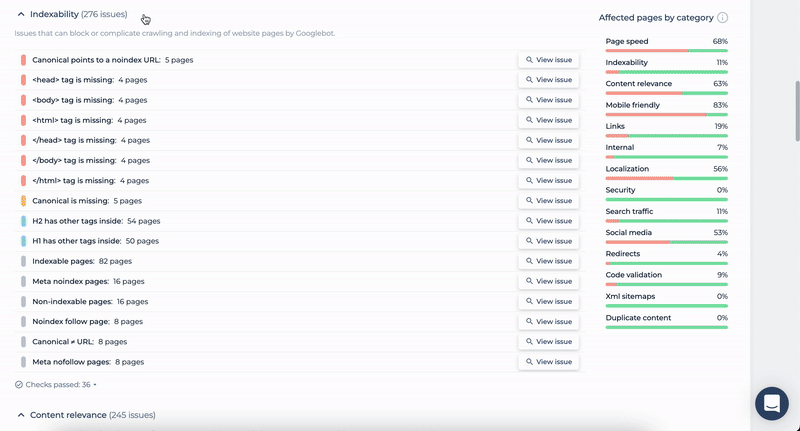This screenshot has height=431, width=800.
Task: Collapse the Content relevance section chevron
Action: point(21,415)
